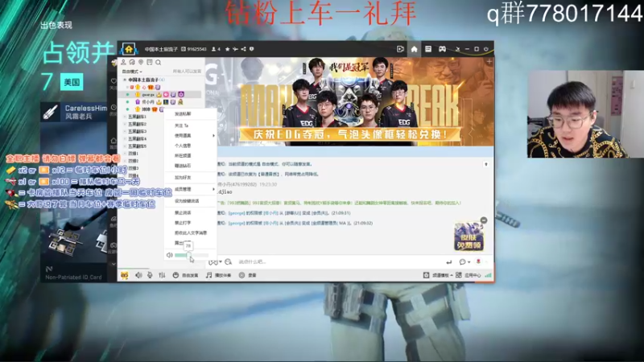
Task: Collapse the 中国本土狙流子 channel tree
Action: tap(125, 80)
